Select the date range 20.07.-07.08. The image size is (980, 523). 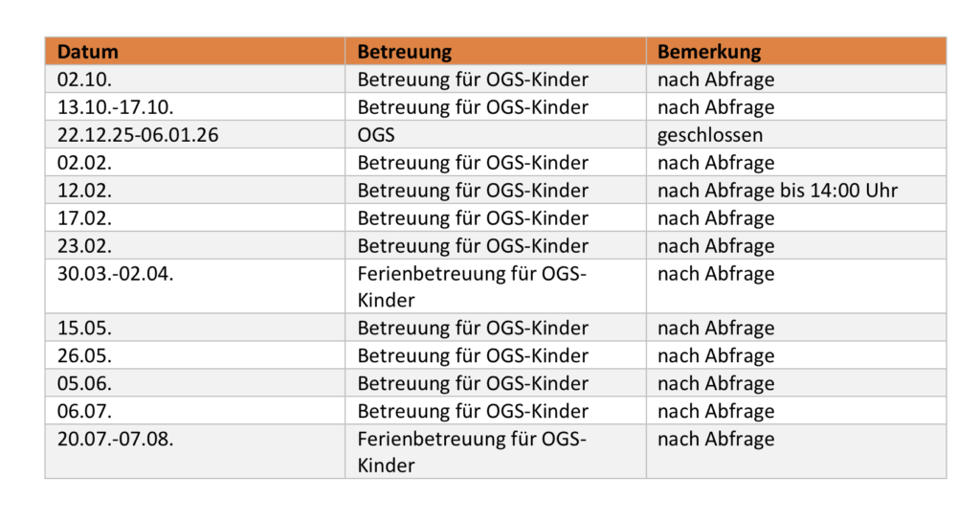click(x=119, y=440)
